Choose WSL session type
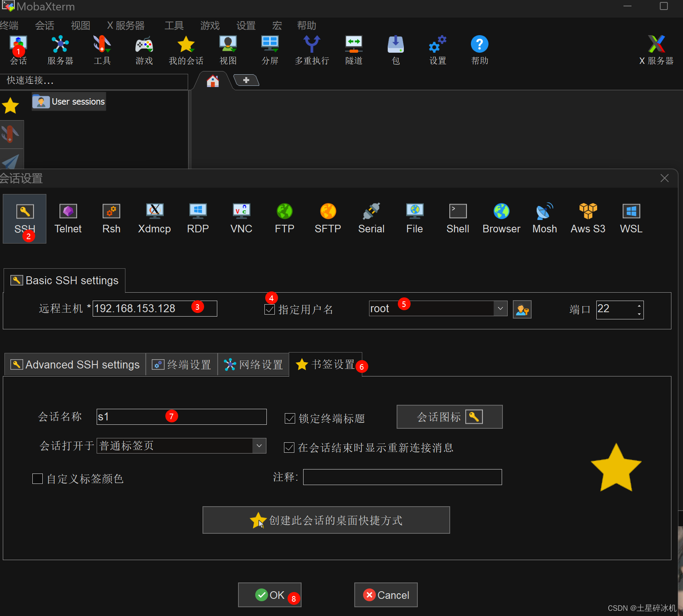Image resolution: width=683 pixels, height=616 pixels. [631, 218]
